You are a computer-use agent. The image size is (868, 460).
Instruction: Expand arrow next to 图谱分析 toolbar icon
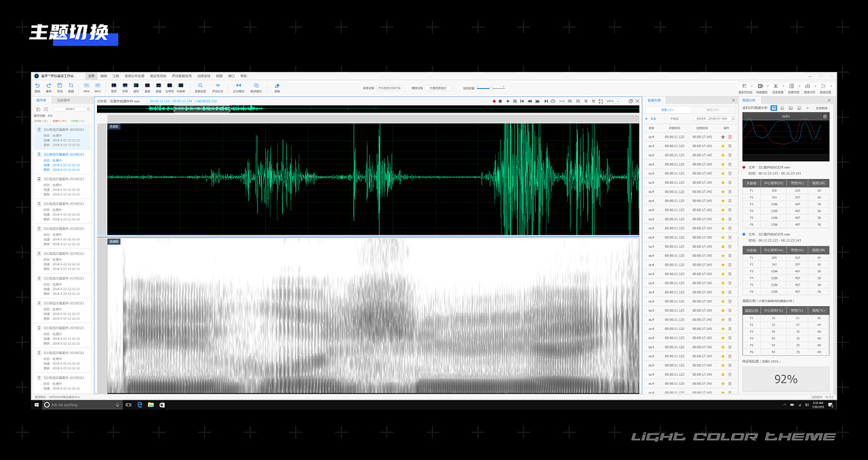coord(816,86)
